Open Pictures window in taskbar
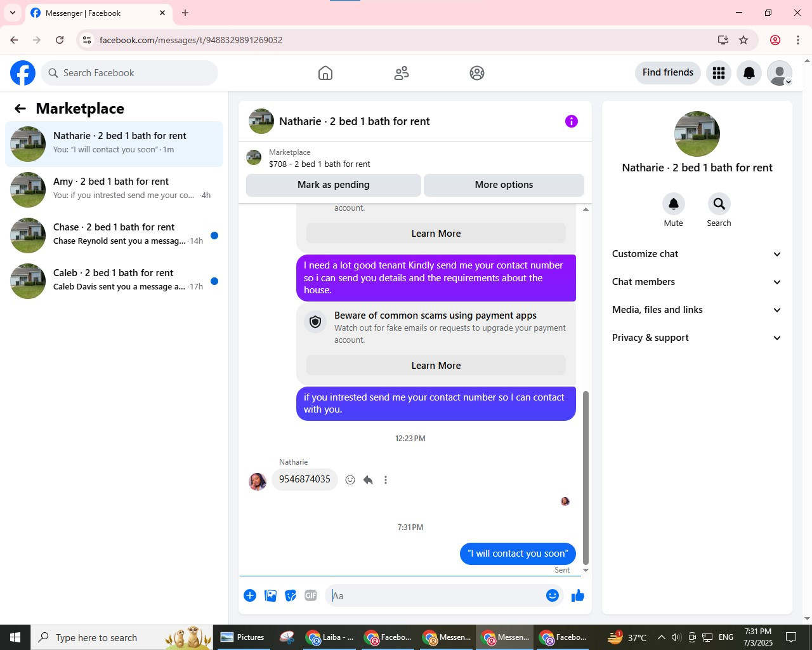The width and height of the screenshot is (812, 650). coord(242,637)
